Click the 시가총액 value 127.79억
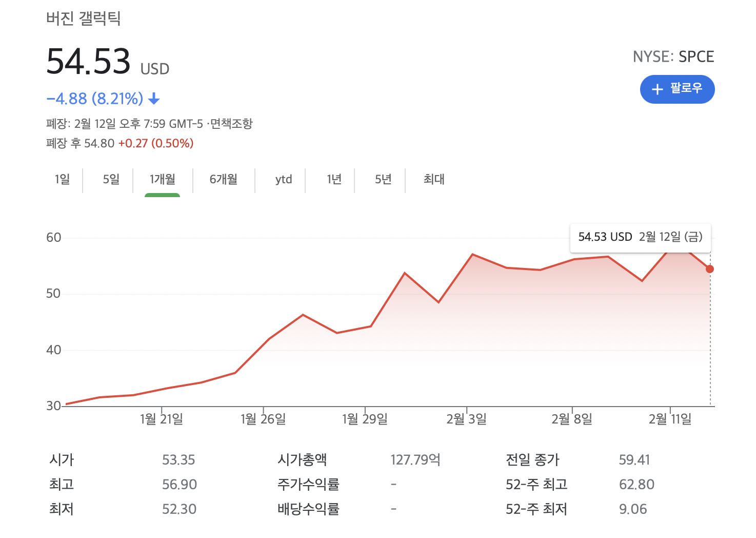 415,460
